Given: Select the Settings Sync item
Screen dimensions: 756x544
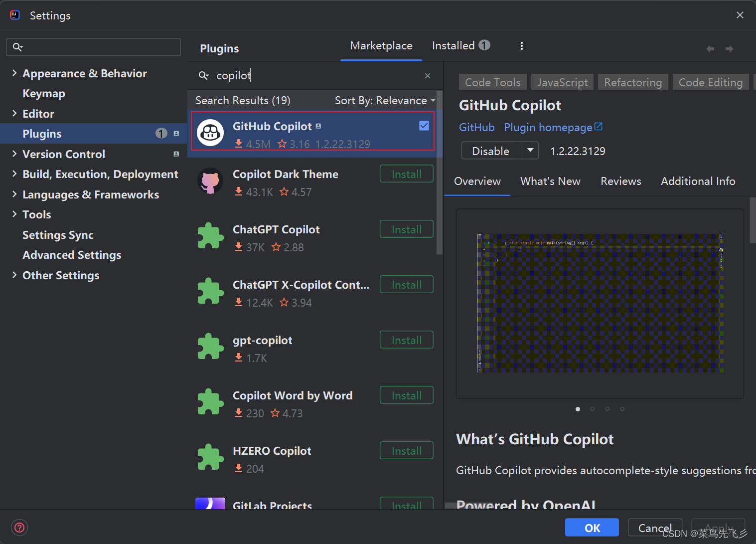Looking at the screenshot, I should click(x=58, y=235).
